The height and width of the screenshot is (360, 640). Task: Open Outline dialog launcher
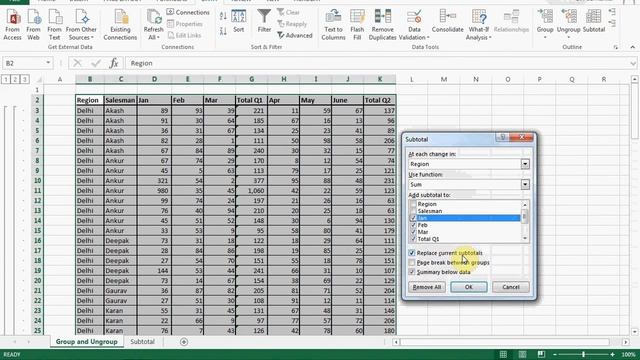click(615, 47)
